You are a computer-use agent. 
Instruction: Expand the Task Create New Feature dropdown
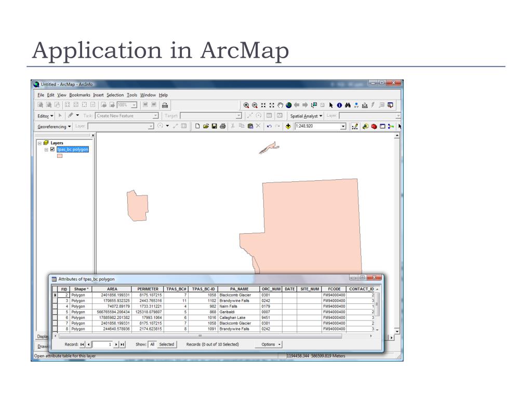pos(155,116)
